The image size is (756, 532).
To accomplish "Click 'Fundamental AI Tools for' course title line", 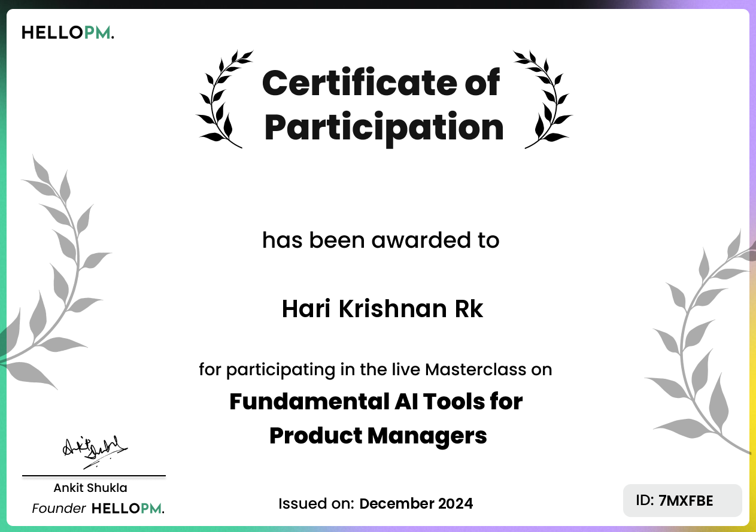I will pos(376,401).
